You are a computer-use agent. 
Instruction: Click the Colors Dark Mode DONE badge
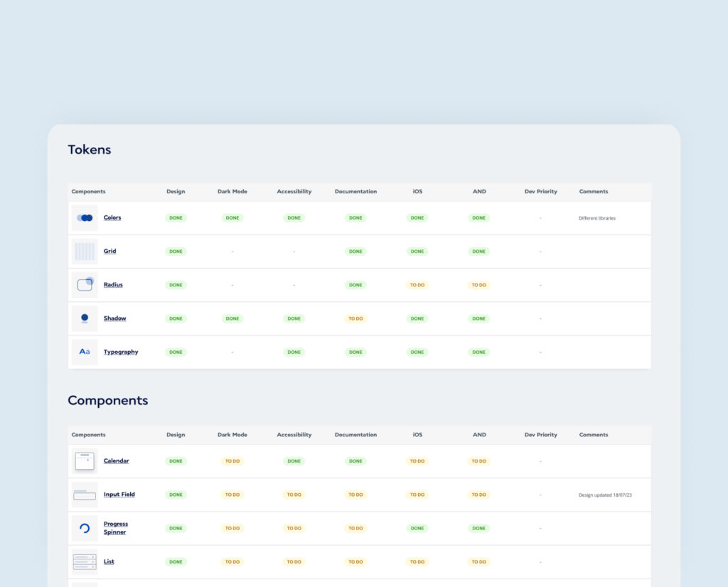tap(232, 218)
